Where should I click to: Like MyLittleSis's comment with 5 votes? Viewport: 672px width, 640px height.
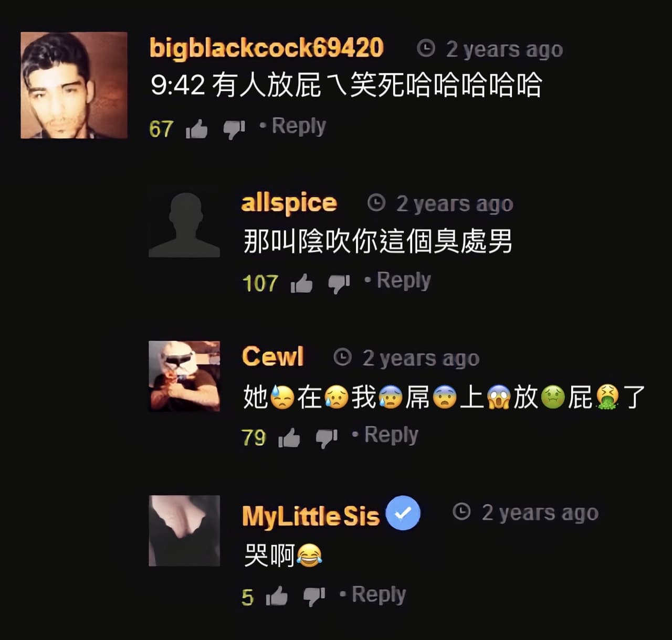tap(277, 596)
